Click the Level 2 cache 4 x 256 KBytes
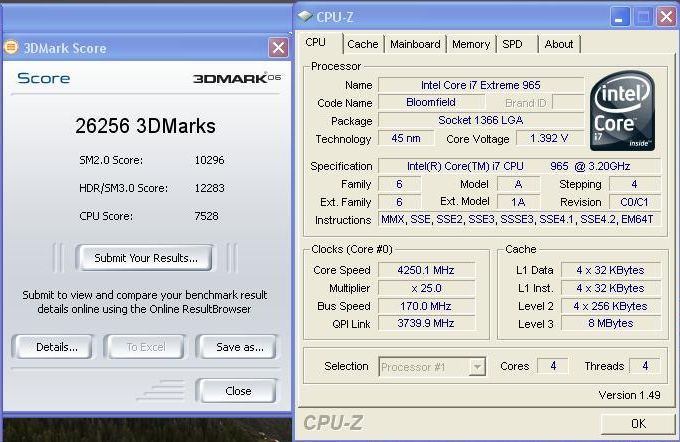 tap(611, 306)
